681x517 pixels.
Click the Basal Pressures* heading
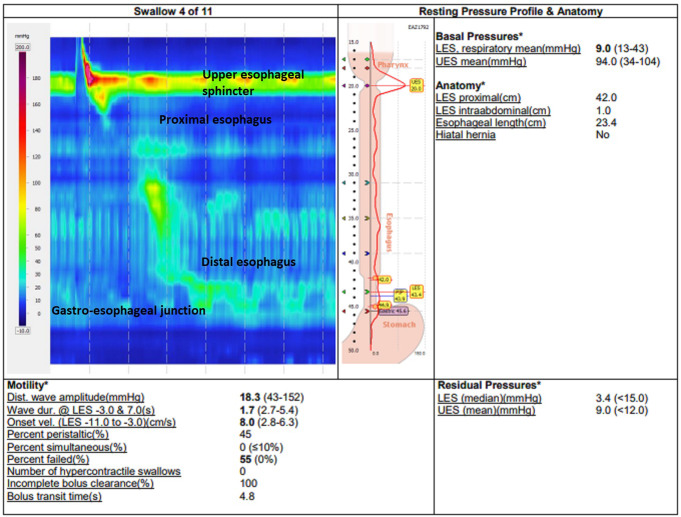(479, 36)
